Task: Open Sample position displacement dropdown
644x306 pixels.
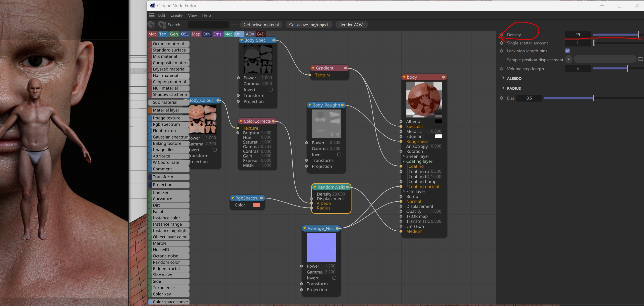Action: tap(569, 59)
